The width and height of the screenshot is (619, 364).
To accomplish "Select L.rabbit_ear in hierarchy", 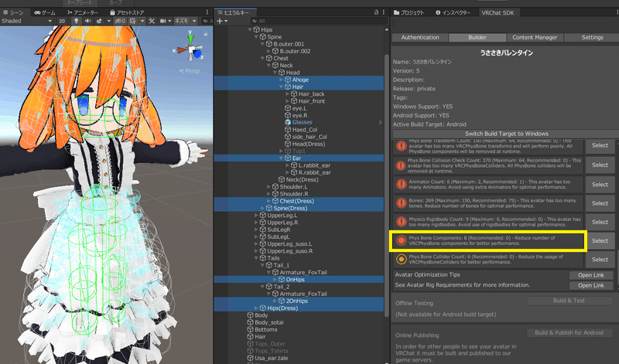I will [314, 165].
